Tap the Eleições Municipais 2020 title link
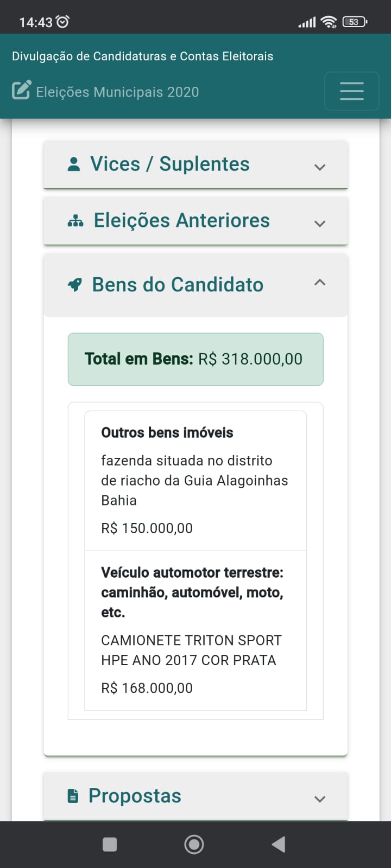Viewport: 391px width, 868px height. pos(117,92)
